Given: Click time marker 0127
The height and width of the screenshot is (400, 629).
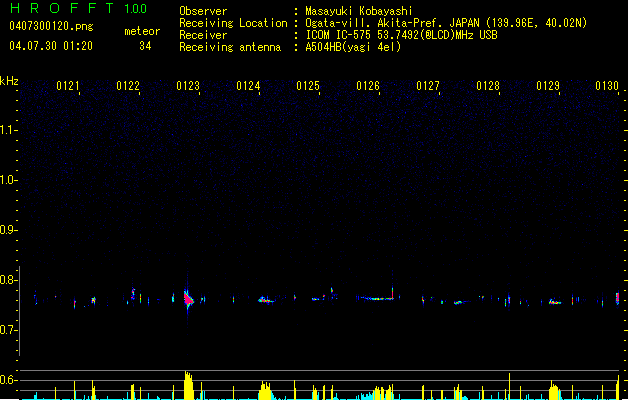Looking at the screenshot, I should coord(428,86).
